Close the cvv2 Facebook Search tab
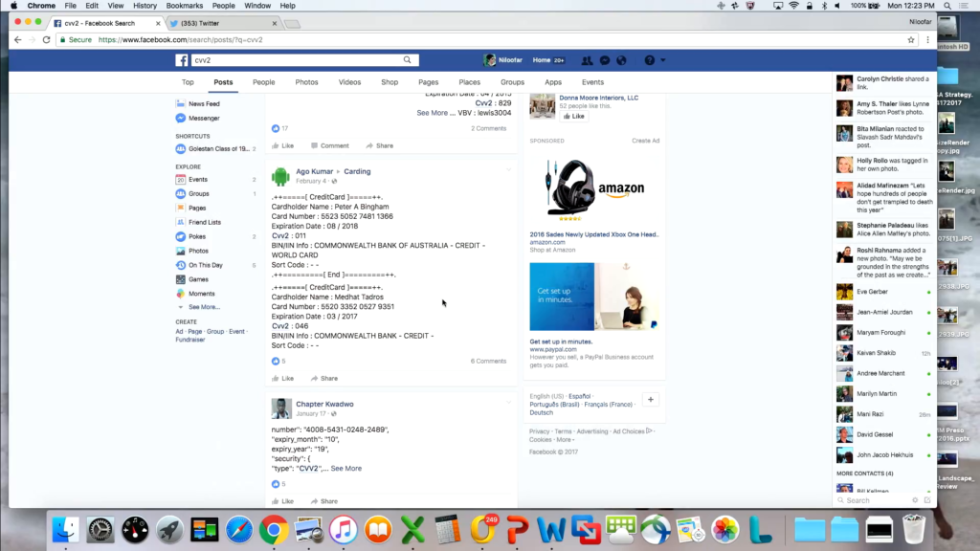 pos(158,23)
